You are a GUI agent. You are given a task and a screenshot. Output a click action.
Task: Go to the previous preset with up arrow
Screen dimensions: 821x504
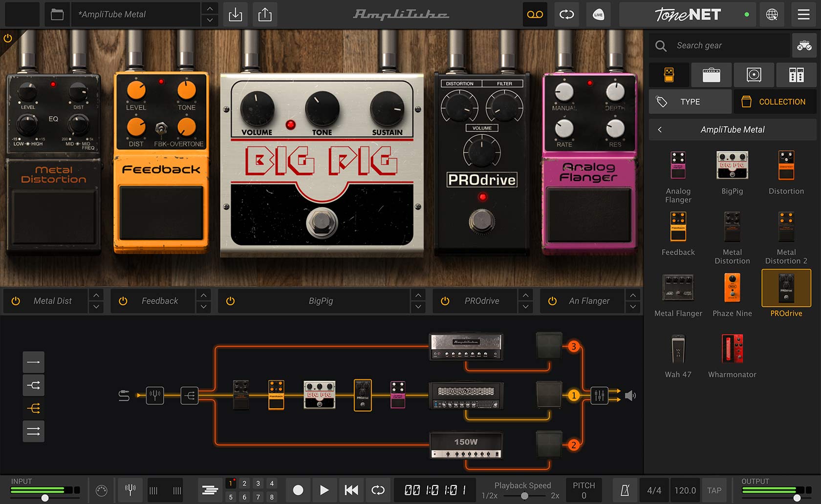[x=210, y=9]
